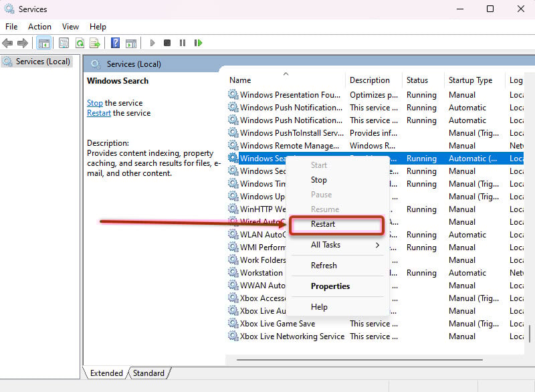Click the gear icon next to WMI Performance

point(233,247)
